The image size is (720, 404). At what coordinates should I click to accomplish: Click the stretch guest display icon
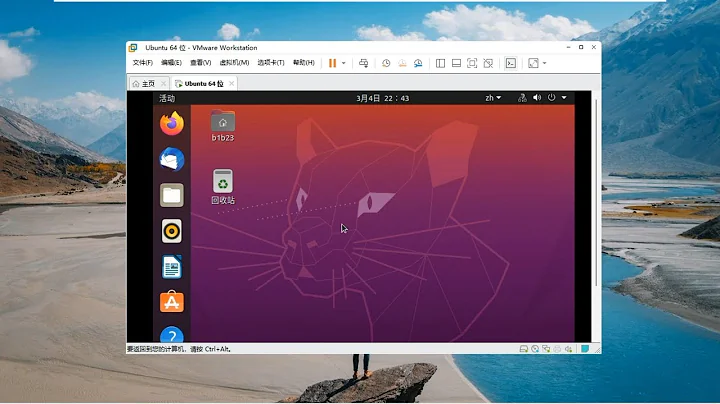[533, 63]
